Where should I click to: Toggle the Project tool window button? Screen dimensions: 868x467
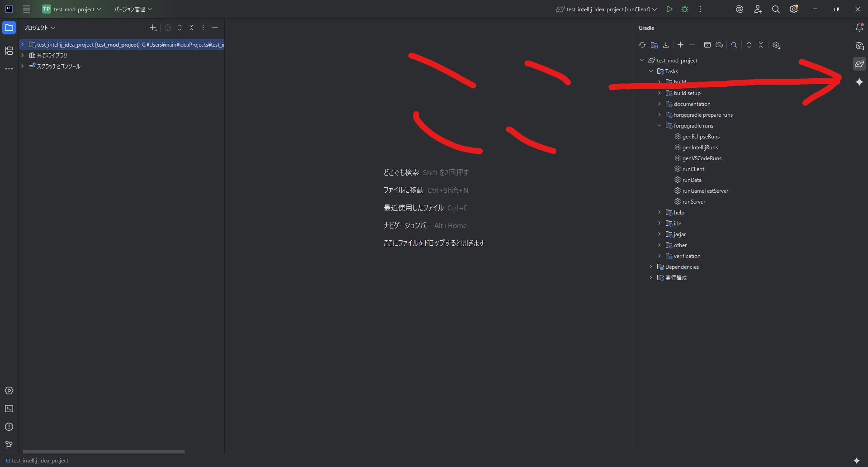(9, 28)
